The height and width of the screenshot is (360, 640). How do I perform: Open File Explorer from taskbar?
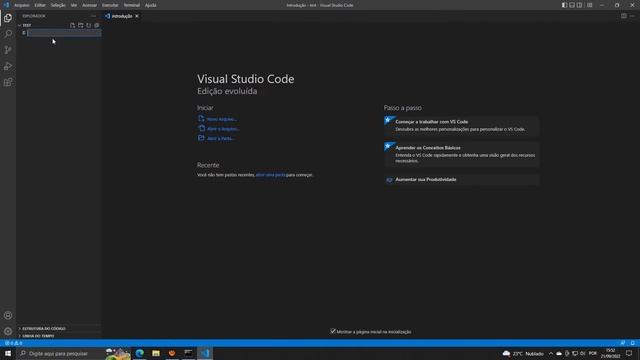pyautogui.click(x=156, y=353)
